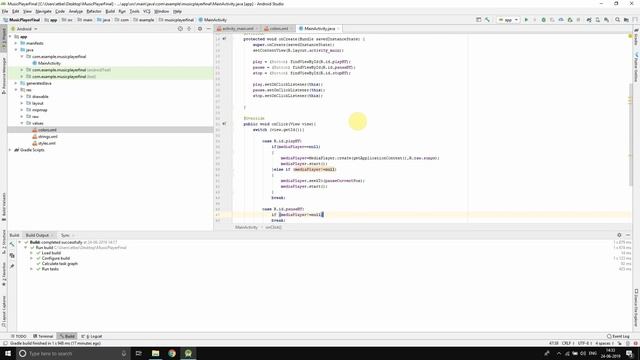Image resolution: width=640 pixels, height=360 pixels.
Task: Click the Configure build row
Action: (56, 258)
